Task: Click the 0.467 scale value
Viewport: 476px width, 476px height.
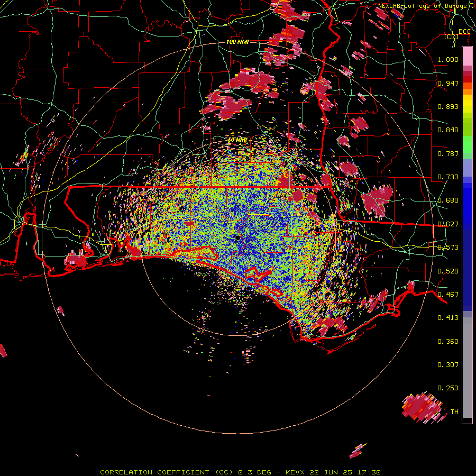Action: (448, 295)
